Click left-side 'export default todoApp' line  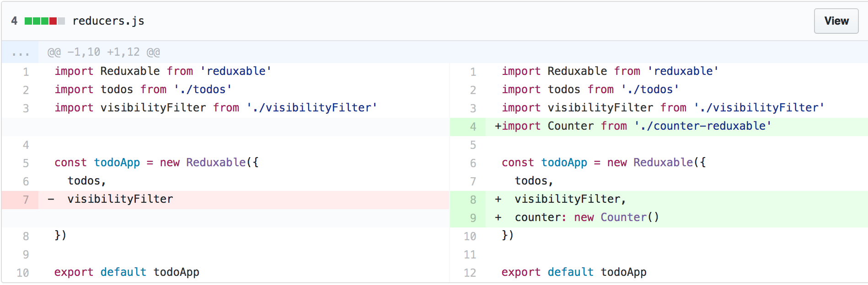(x=127, y=272)
